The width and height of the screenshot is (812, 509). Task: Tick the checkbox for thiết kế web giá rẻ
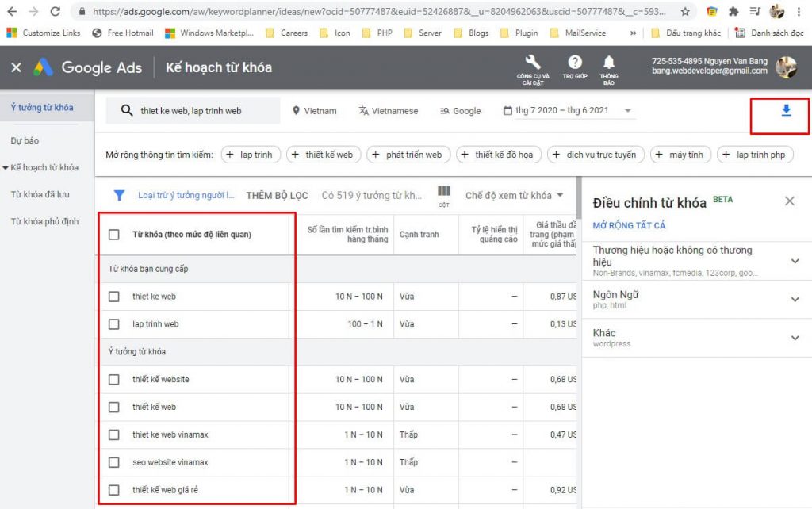[114, 490]
